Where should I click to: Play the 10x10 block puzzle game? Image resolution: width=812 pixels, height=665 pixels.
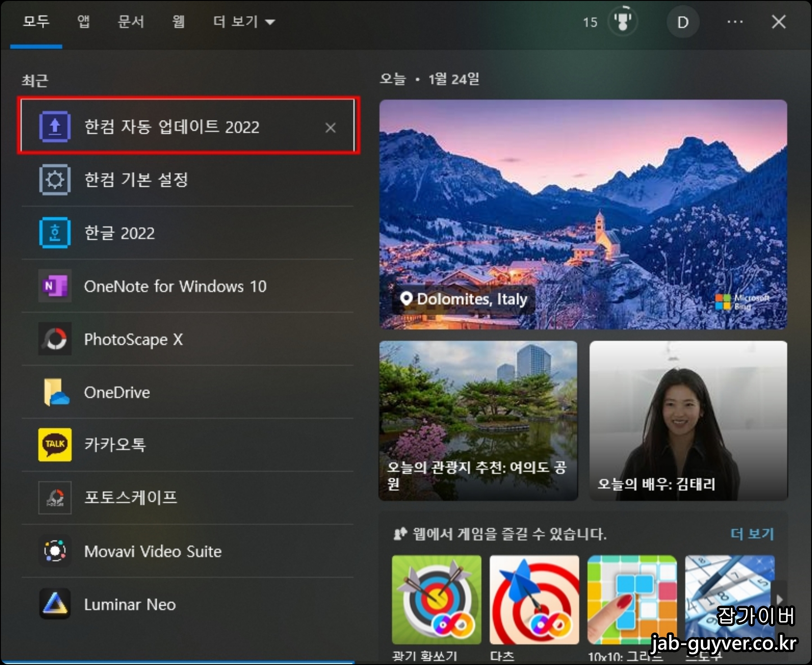(632, 600)
